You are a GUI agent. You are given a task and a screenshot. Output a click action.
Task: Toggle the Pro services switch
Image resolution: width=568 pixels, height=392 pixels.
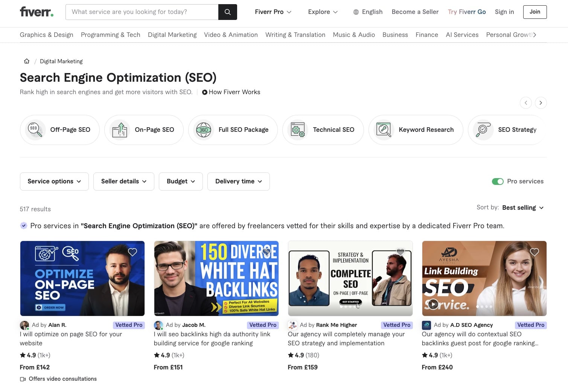tap(498, 182)
